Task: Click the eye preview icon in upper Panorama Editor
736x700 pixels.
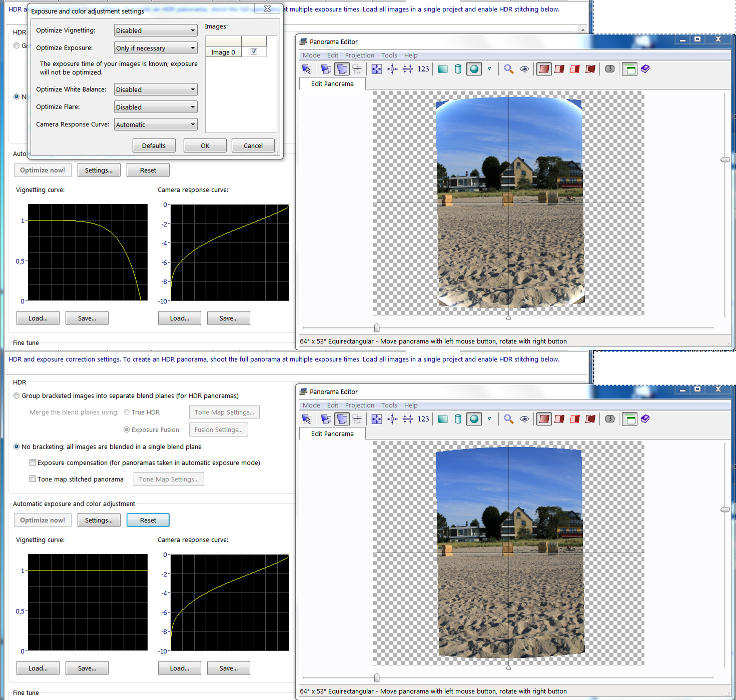Action: [x=524, y=69]
